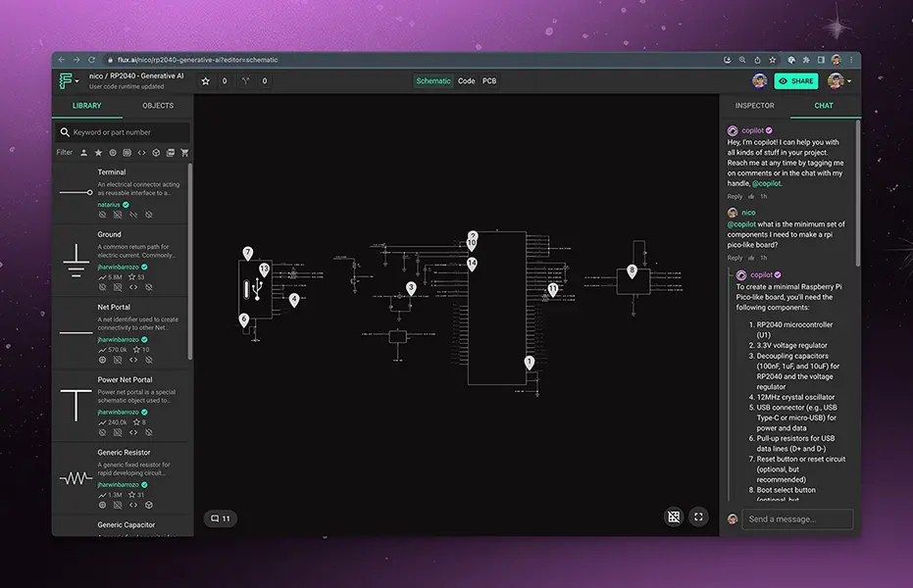Toggle the code view icon under Generic Resistor

[134, 505]
